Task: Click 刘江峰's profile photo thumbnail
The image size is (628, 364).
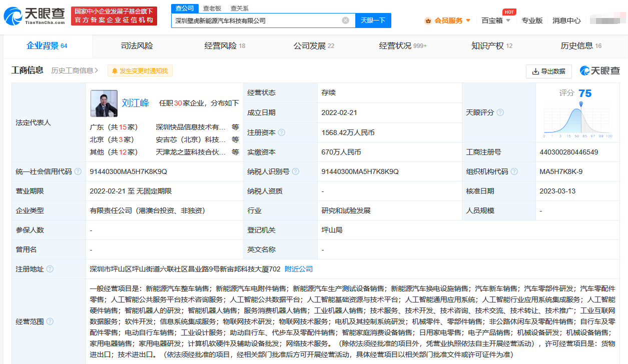Action: 104,103
